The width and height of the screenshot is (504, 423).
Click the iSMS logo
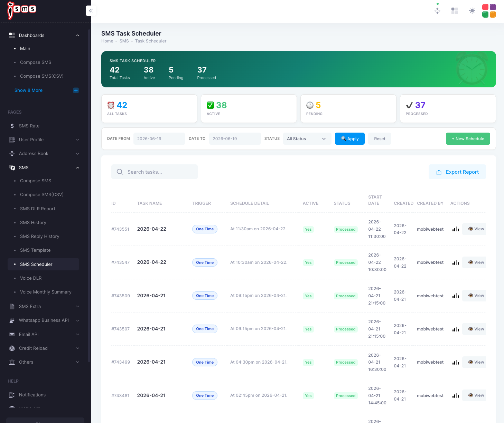[x=22, y=10]
